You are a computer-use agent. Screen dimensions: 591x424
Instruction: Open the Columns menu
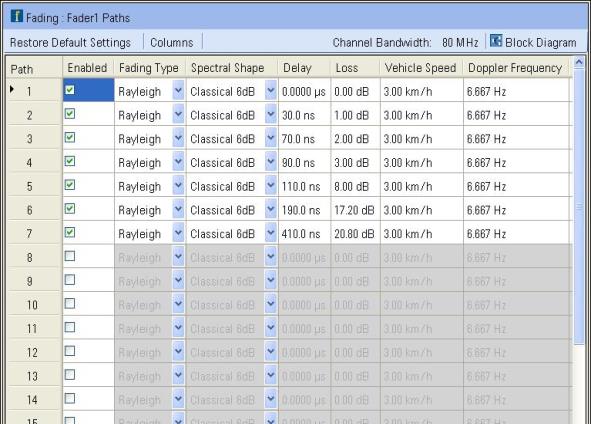click(171, 43)
